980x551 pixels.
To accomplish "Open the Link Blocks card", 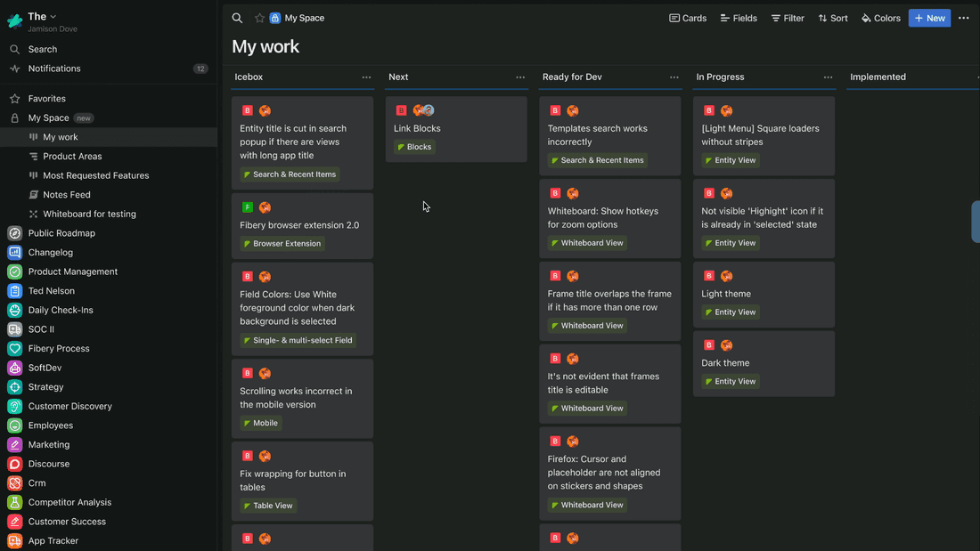I will [x=417, y=129].
